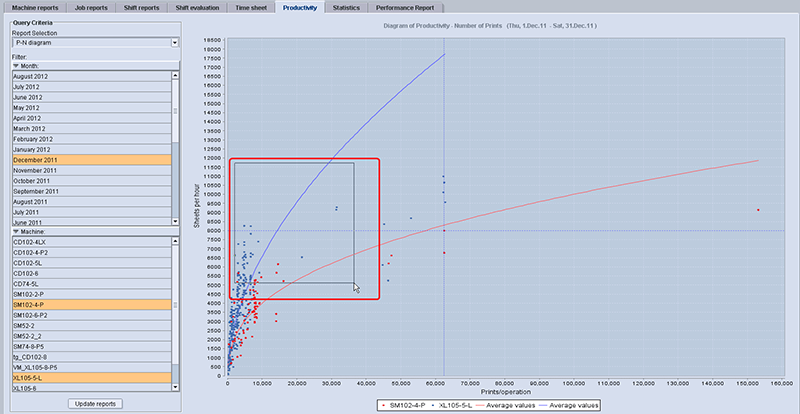The width and height of the screenshot is (800, 414).
Task: Select highlighted machine SM102-4-P
Action: [92, 305]
